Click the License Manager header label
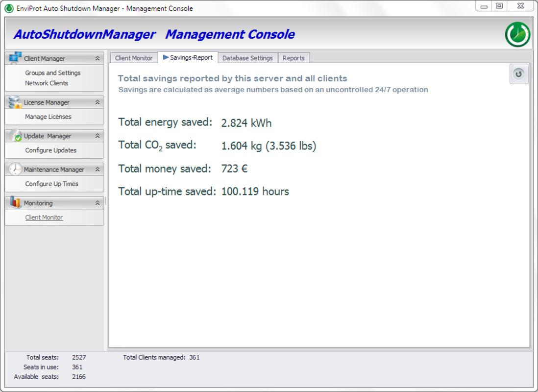 (47, 102)
